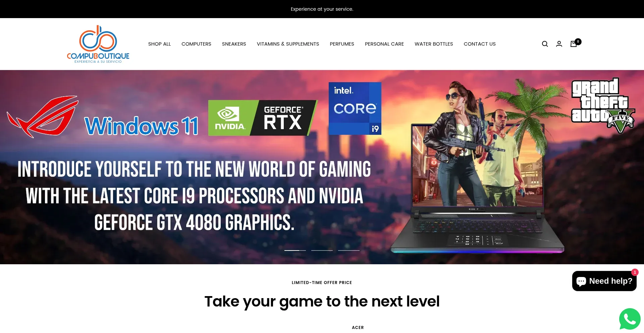Select the first slideshow indicator
Screen dimensions: 644x333
point(295,250)
